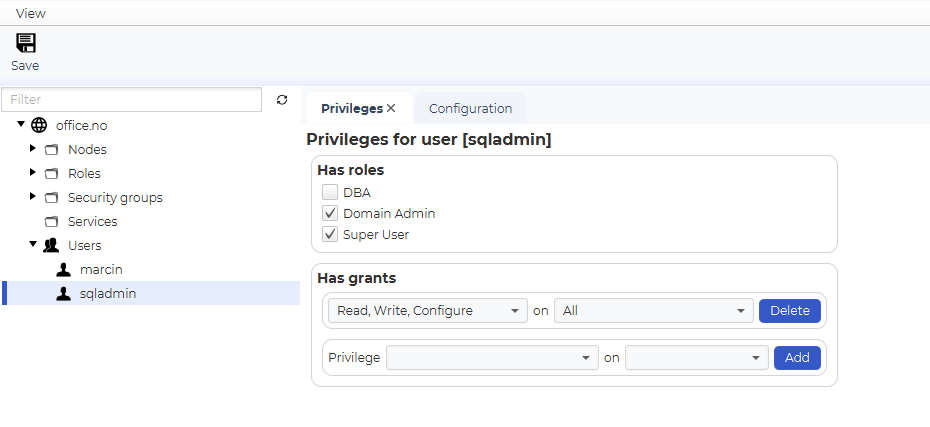Click the Add grant button
This screenshot has width=930, height=427.
click(x=797, y=358)
